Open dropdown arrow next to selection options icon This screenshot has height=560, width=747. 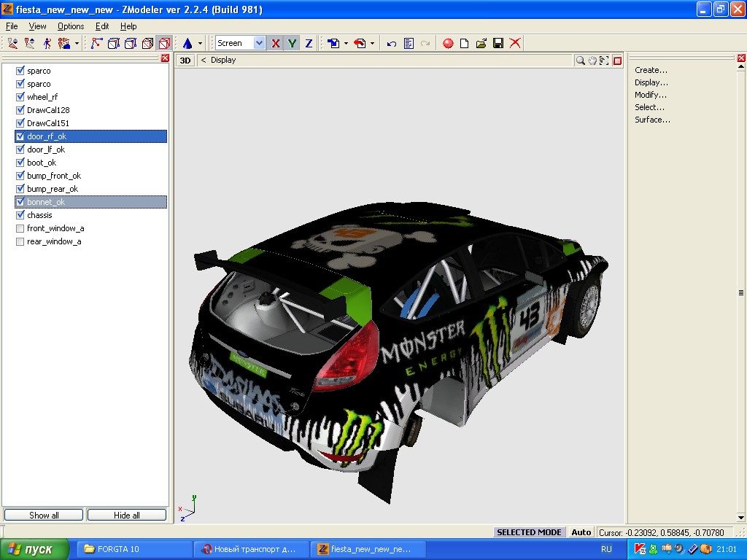[x=77, y=43]
